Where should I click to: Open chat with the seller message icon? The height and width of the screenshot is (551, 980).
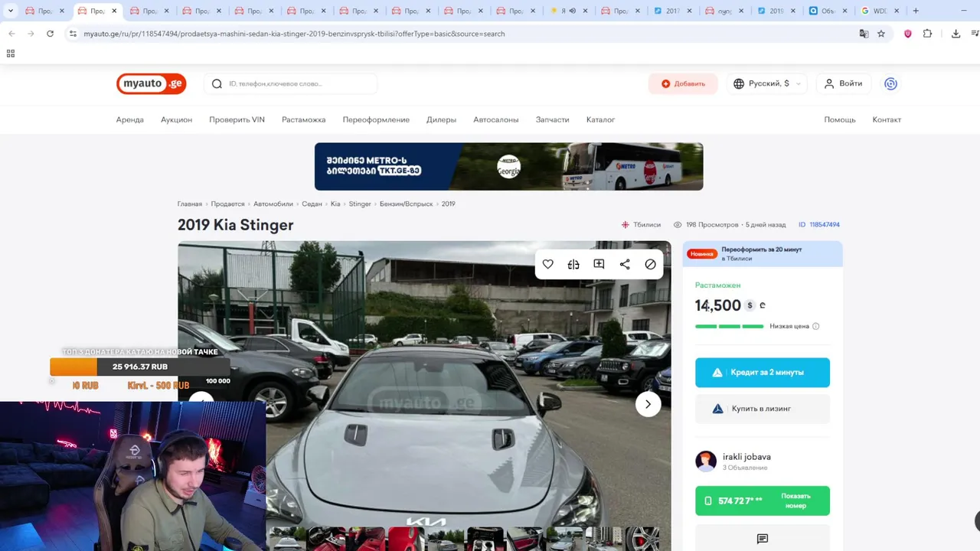[763, 539]
